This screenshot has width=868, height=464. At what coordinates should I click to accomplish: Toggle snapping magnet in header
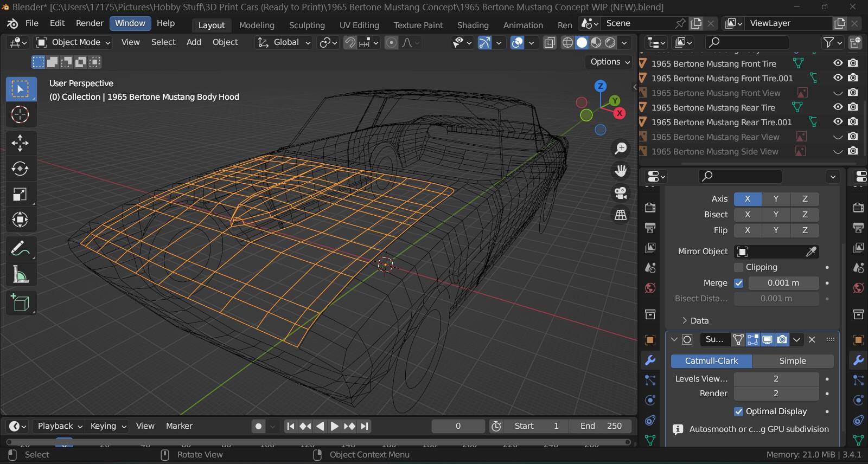[x=350, y=42]
